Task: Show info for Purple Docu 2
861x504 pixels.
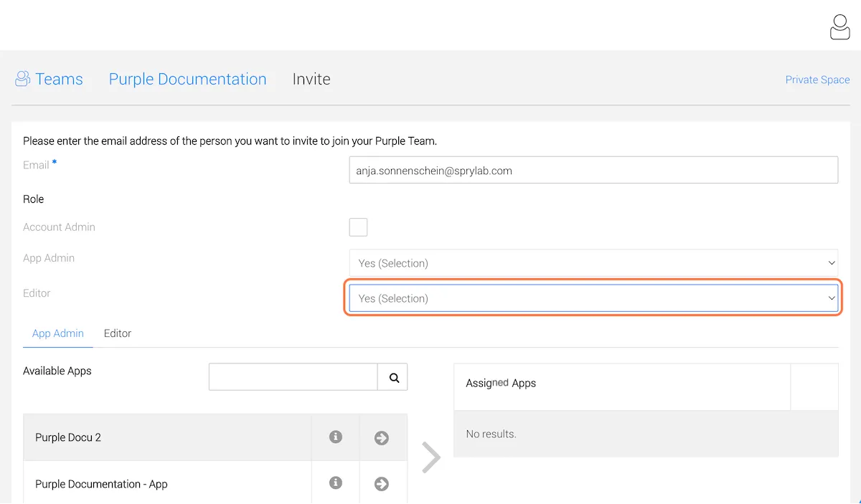Action: pyautogui.click(x=335, y=437)
